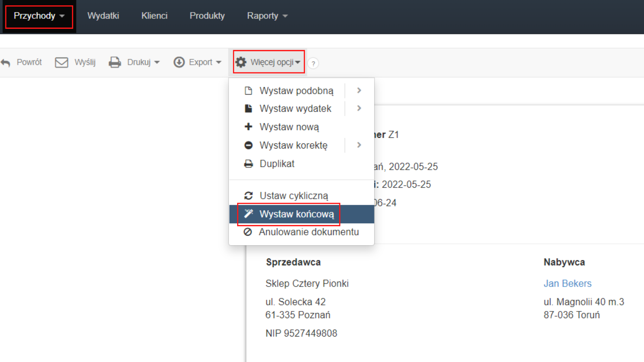Click the Wyślij envelope icon
This screenshot has height=362, width=644.
click(x=61, y=62)
